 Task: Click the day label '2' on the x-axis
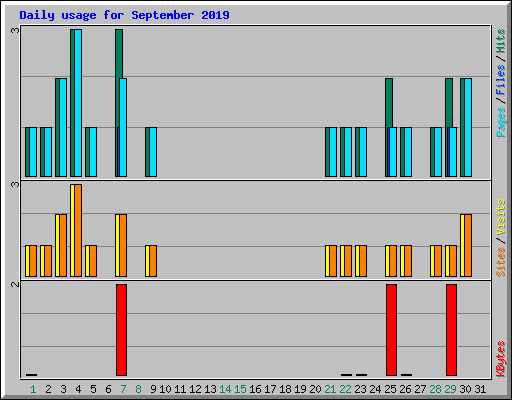pos(48,389)
